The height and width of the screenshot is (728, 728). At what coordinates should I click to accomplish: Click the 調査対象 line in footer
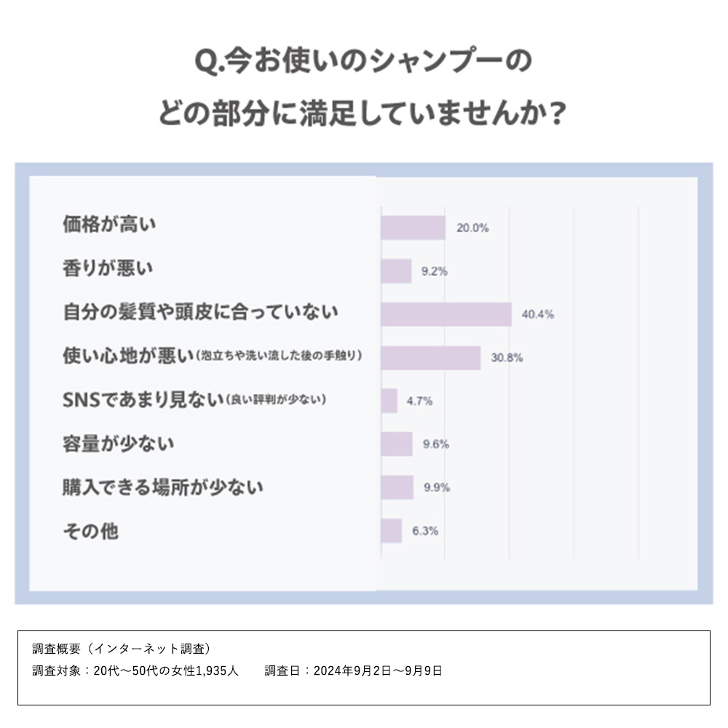[x=135, y=671]
